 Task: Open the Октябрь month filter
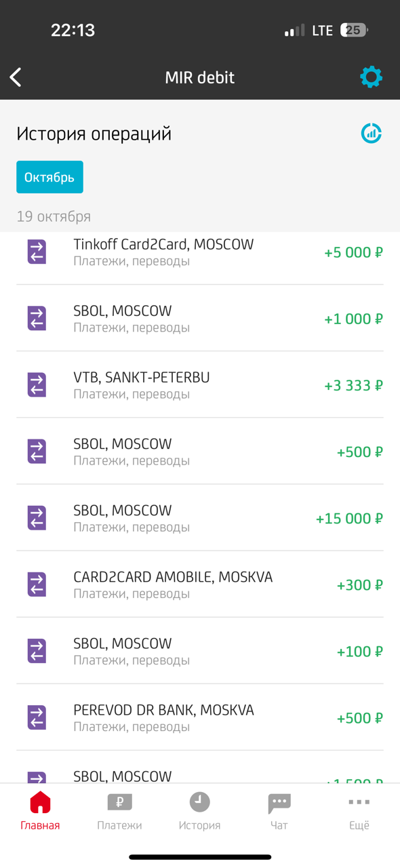(x=49, y=176)
